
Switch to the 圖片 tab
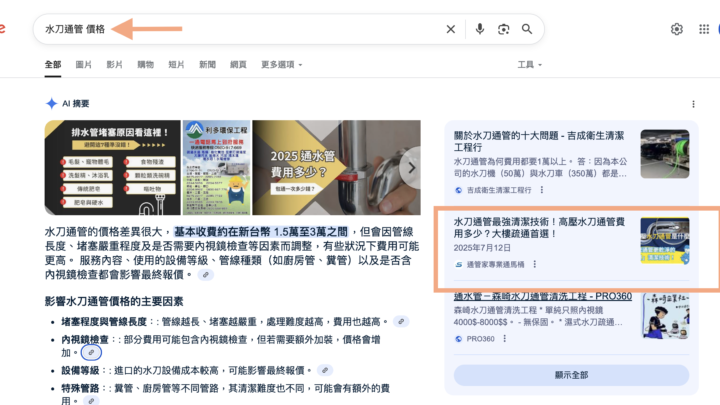click(x=84, y=65)
